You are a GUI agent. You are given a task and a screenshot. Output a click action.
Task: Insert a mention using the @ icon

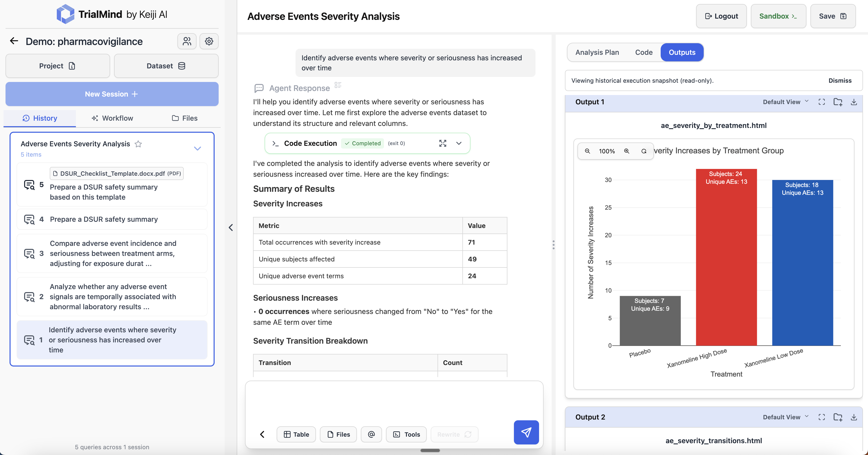point(371,434)
